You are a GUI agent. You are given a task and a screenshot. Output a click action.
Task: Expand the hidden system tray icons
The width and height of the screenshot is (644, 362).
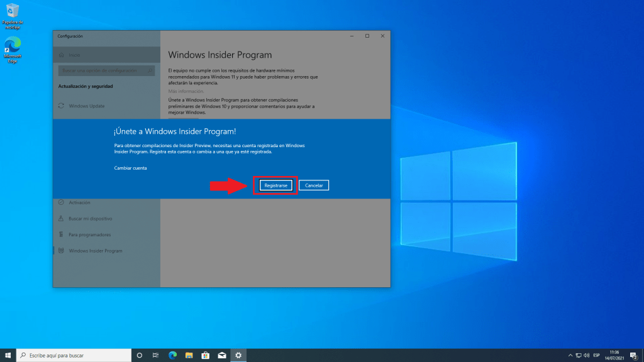(570, 355)
